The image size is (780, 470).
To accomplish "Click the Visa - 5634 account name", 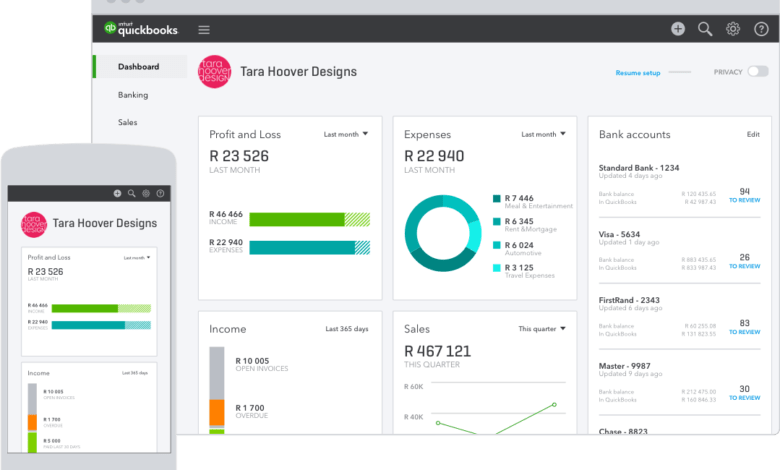I will 619,234.
